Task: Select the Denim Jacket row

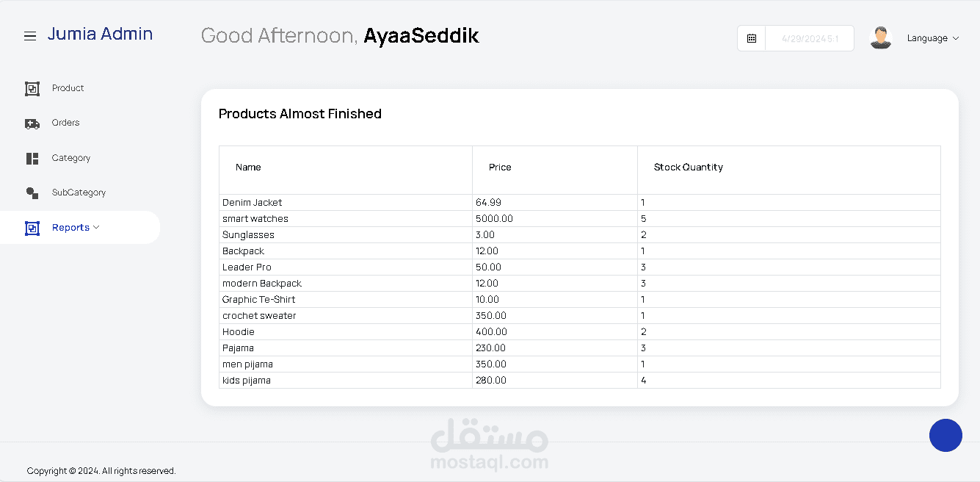Action: [x=253, y=203]
